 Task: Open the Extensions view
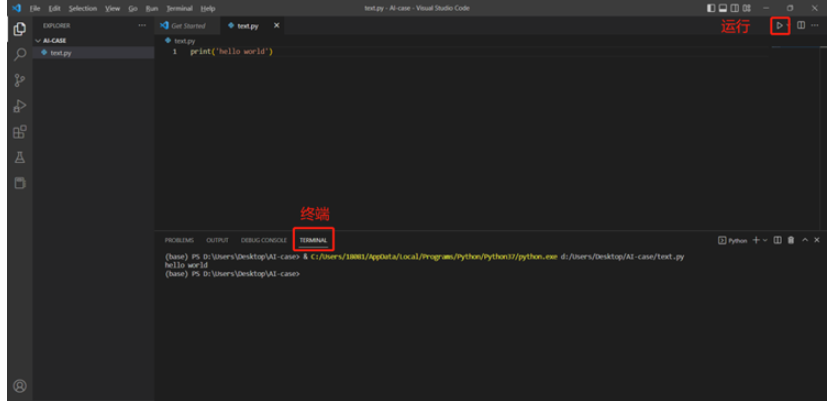[20, 132]
